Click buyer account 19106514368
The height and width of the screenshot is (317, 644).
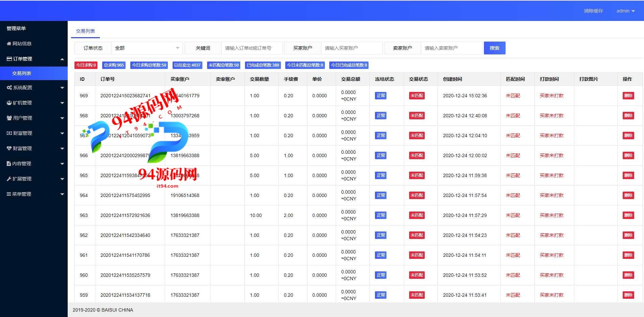click(x=185, y=195)
